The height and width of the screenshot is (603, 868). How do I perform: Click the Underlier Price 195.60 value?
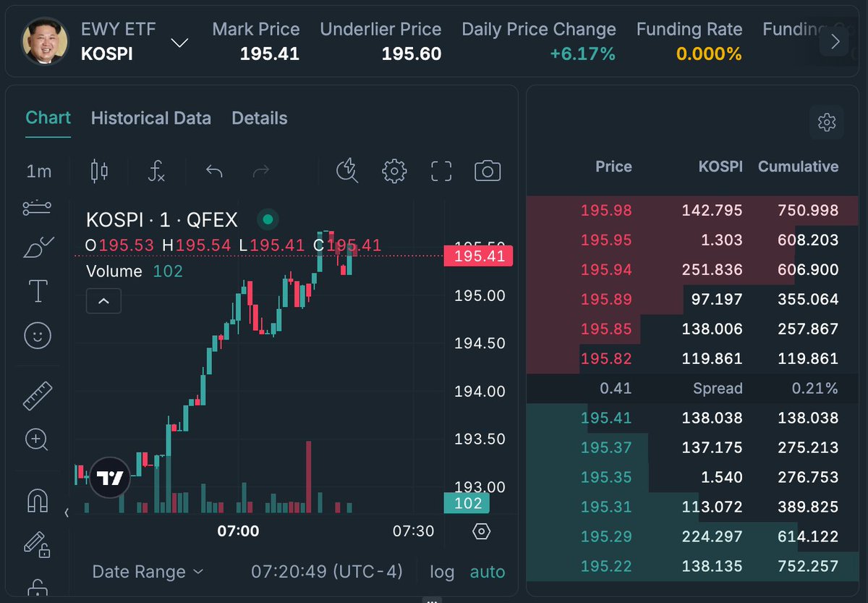[x=412, y=54]
